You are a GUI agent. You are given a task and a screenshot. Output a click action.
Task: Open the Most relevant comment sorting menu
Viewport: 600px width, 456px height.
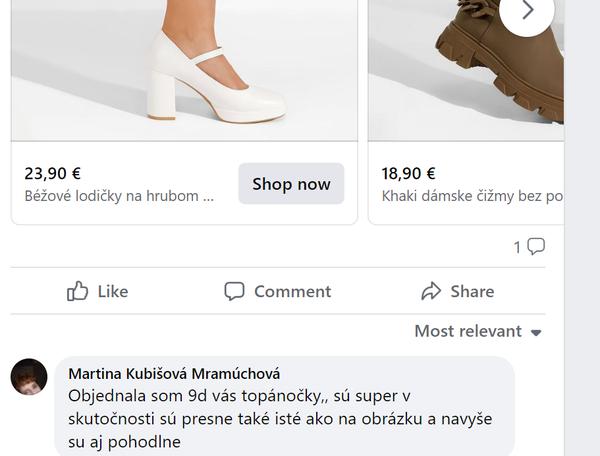[x=469, y=331]
